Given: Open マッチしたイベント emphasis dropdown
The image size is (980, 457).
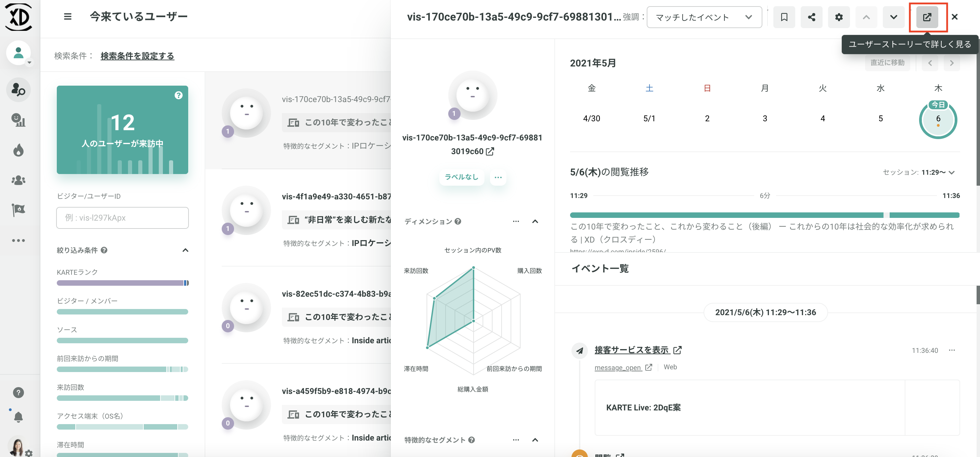Looking at the screenshot, I should point(704,17).
